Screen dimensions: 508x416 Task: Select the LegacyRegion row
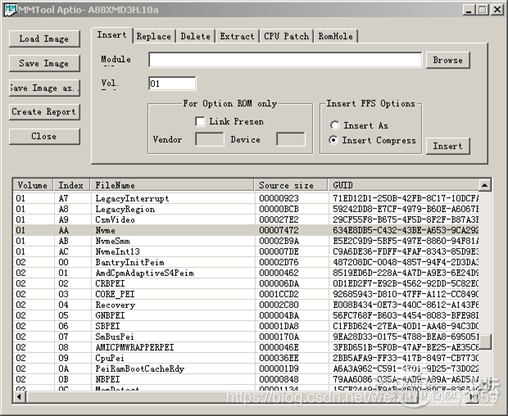point(246,209)
